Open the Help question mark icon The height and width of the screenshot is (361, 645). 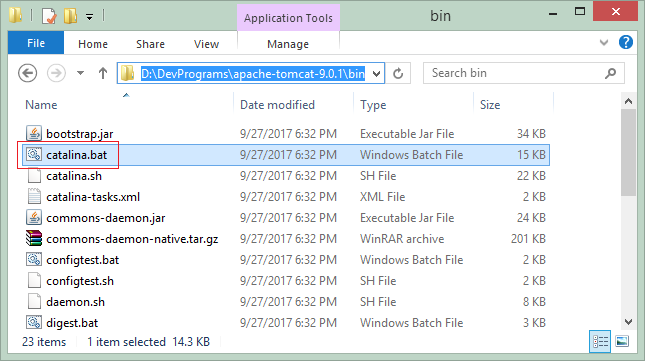click(x=626, y=42)
